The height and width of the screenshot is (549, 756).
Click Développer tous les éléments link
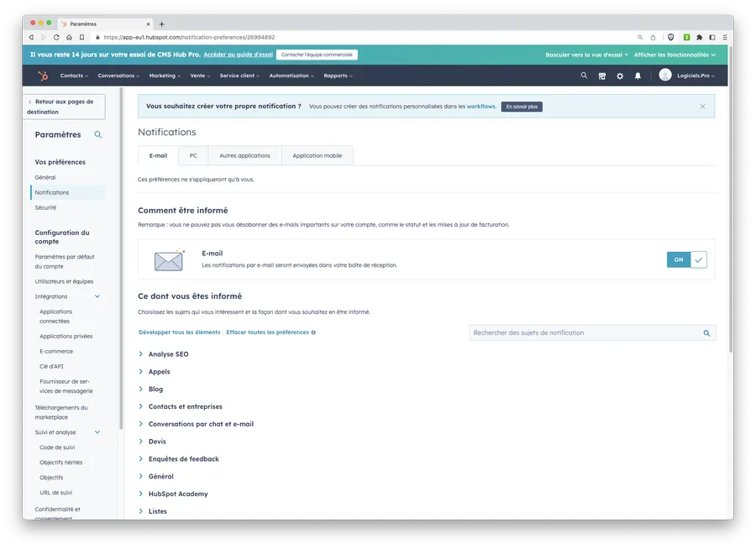click(x=179, y=332)
